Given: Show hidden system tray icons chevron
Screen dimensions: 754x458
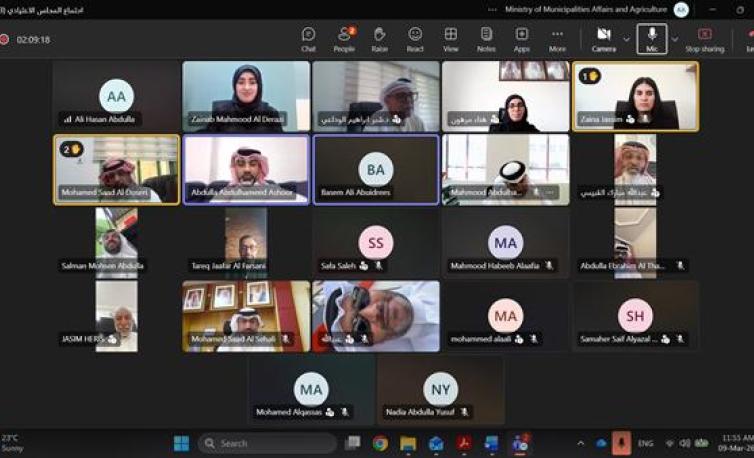Looking at the screenshot, I should coord(581,443).
